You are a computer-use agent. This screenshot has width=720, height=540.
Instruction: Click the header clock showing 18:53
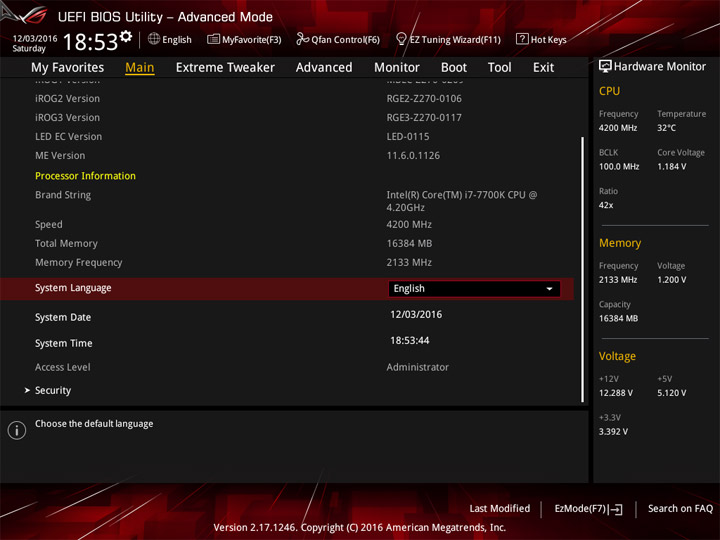click(90, 42)
